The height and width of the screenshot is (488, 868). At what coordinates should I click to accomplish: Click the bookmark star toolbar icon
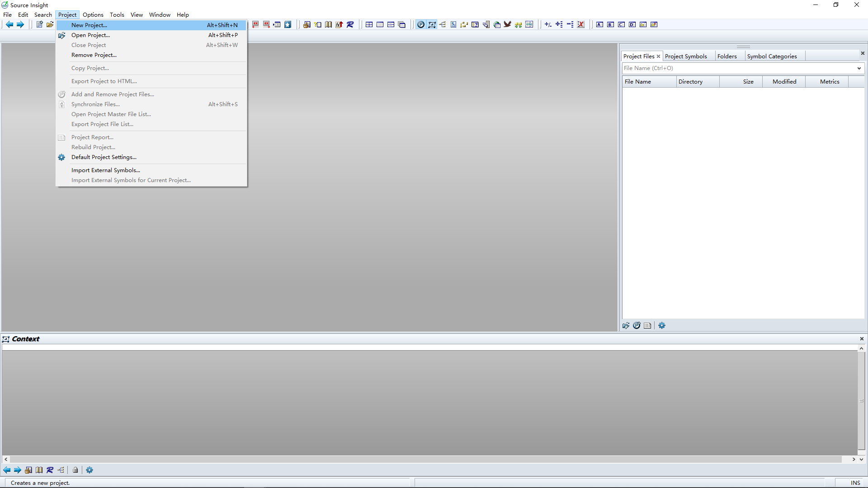pos(288,24)
